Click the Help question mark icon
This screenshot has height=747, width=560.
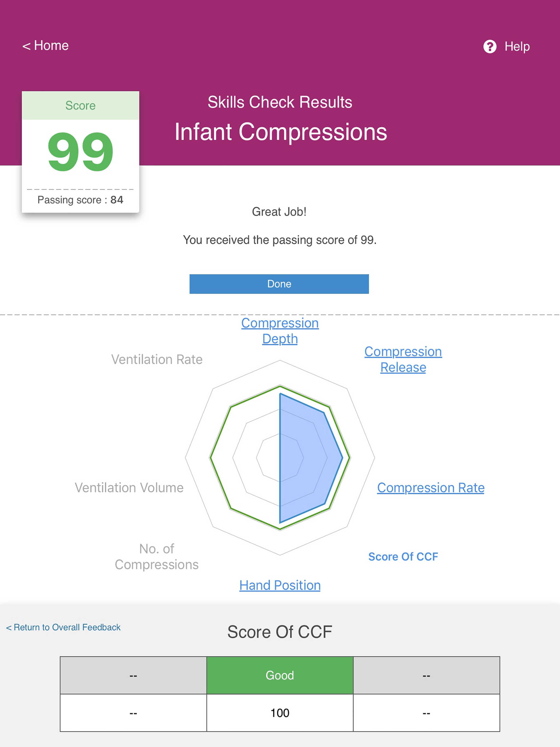click(490, 46)
